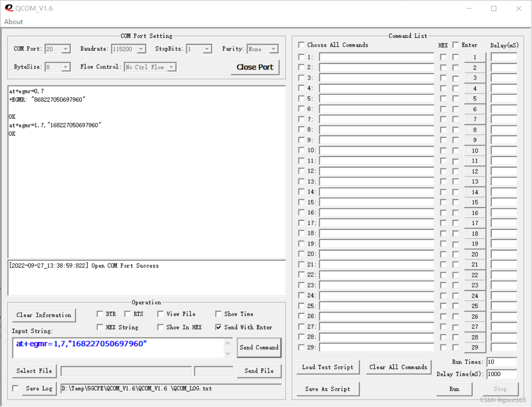Screen dimensions: 532x407
Task: Click the command 20 send button
Action: [x=475, y=254]
